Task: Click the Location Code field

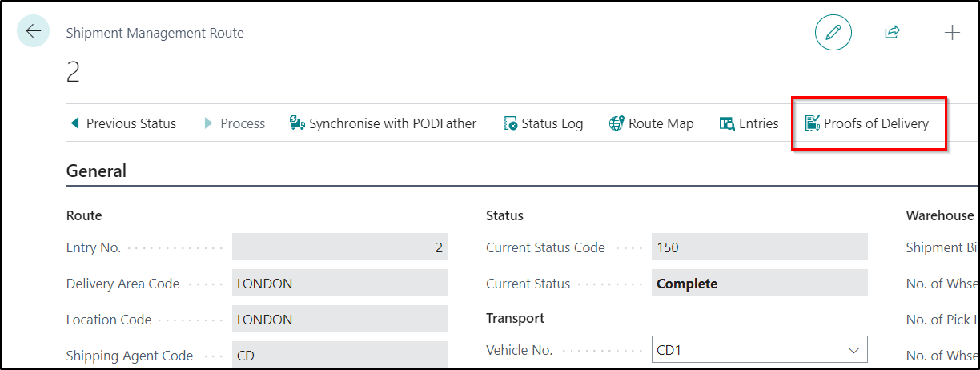Action: (x=339, y=320)
